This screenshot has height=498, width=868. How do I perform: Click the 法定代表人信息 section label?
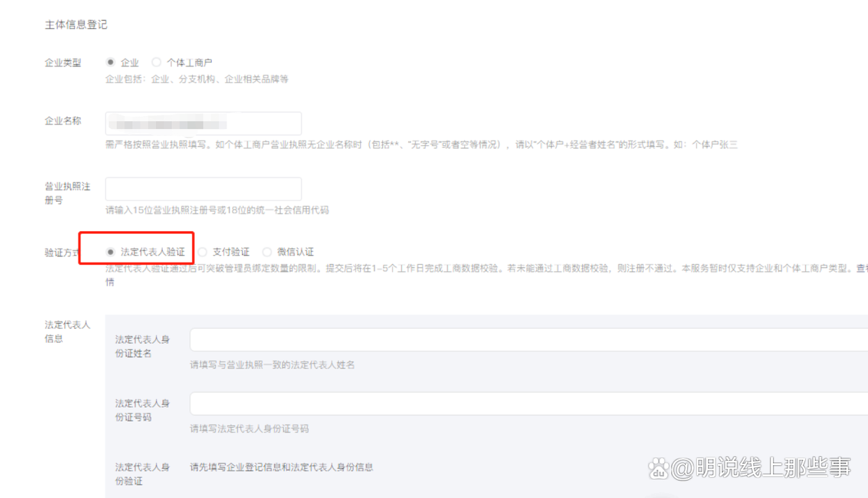click(68, 332)
